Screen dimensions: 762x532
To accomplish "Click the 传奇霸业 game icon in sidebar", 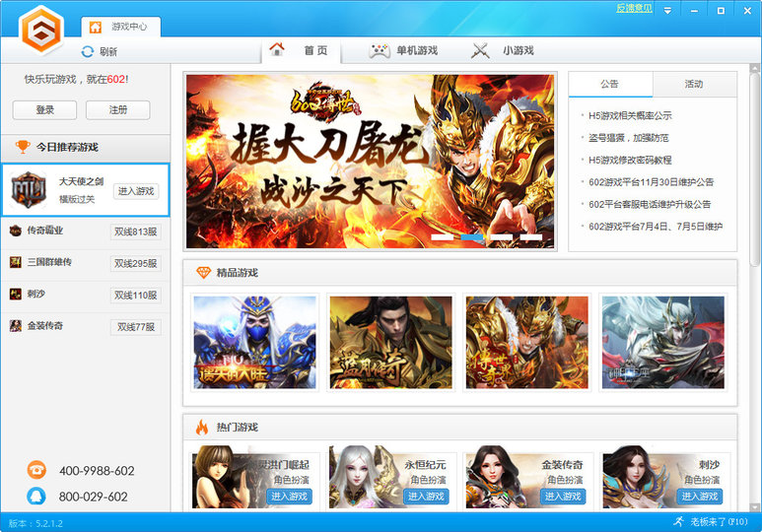I will [x=16, y=231].
